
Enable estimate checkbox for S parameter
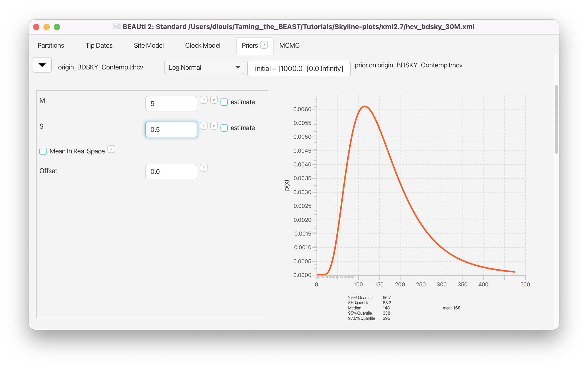(x=224, y=128)
